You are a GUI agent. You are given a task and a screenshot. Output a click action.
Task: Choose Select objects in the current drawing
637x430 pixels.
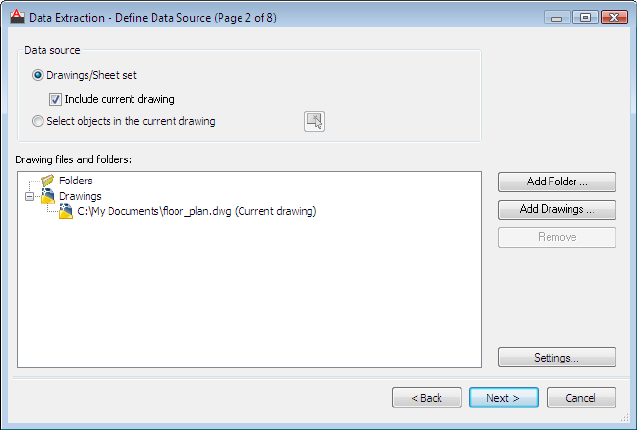point(38,122)
